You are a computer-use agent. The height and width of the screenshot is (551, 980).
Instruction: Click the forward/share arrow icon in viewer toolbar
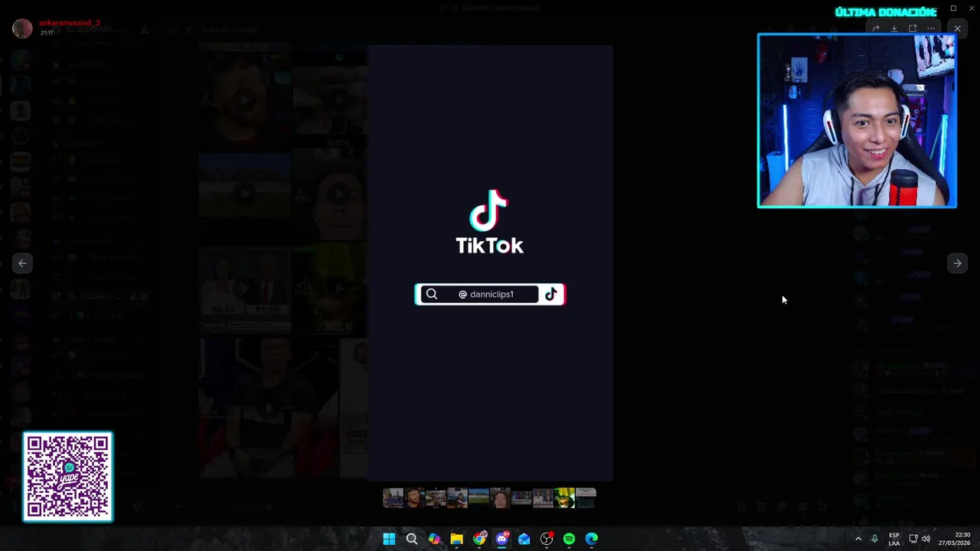pyautogui.click(x=876, y=28)
